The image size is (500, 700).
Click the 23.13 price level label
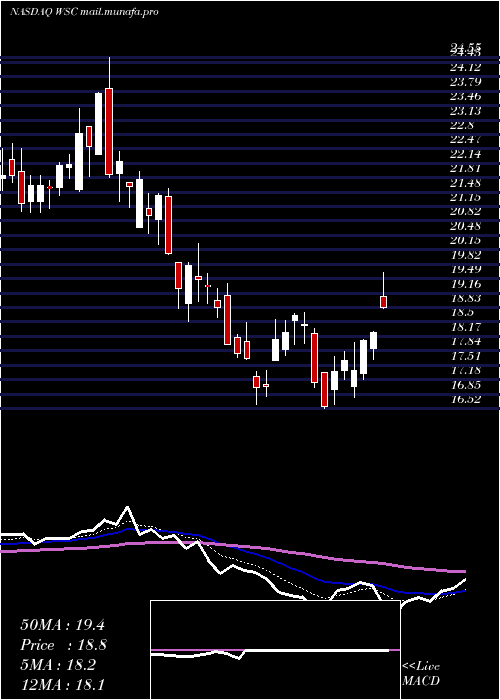coord(466,110)
